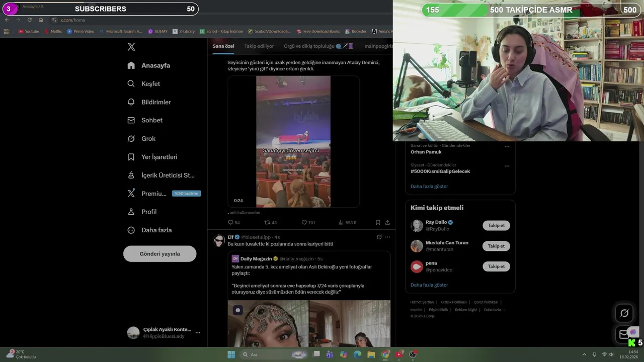Open more options on Elf's post
This screenshot has height=362, width=644.
[387, 237]
